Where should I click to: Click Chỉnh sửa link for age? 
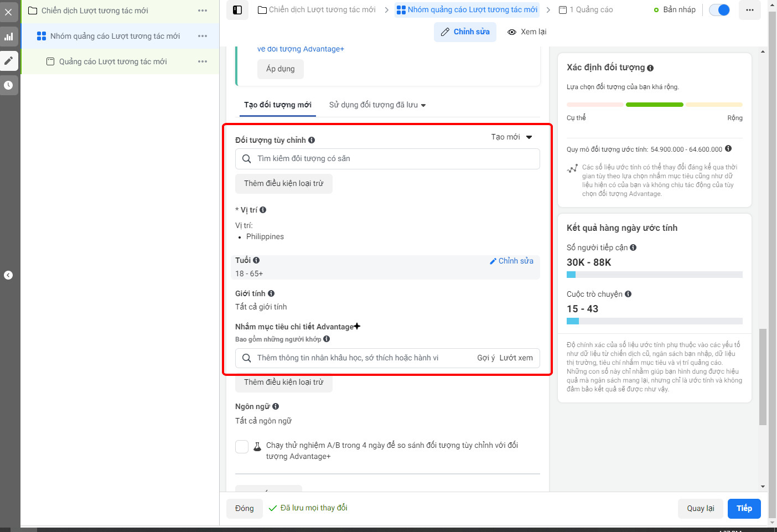(x=511, y=261)
